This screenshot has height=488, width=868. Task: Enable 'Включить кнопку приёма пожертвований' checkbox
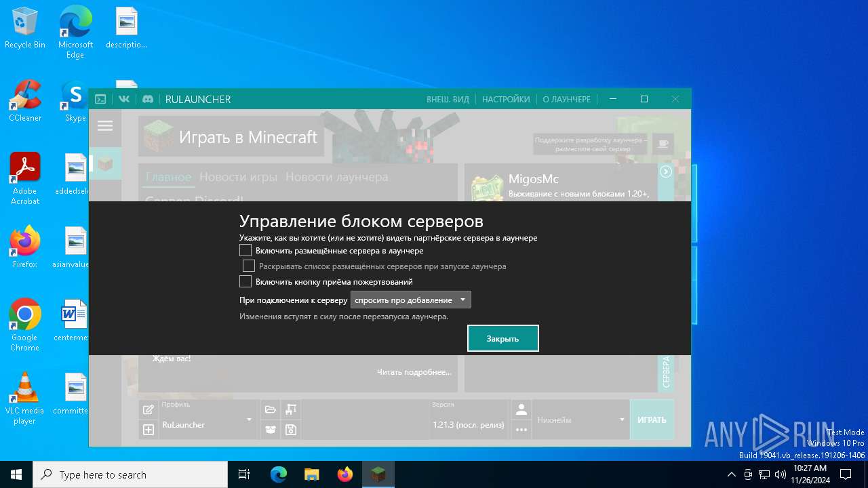[x=245, y=281]
